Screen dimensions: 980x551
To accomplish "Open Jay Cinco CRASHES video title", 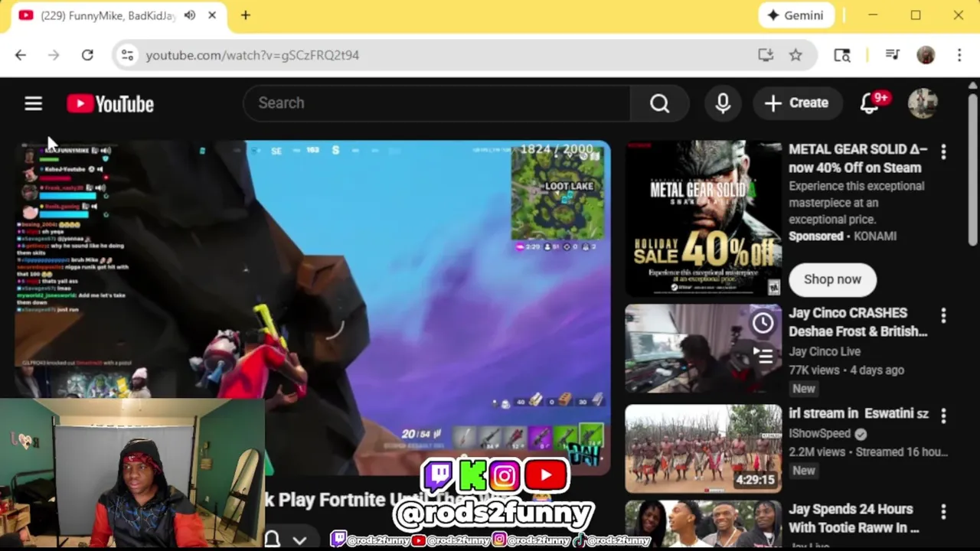I will 857,322.
